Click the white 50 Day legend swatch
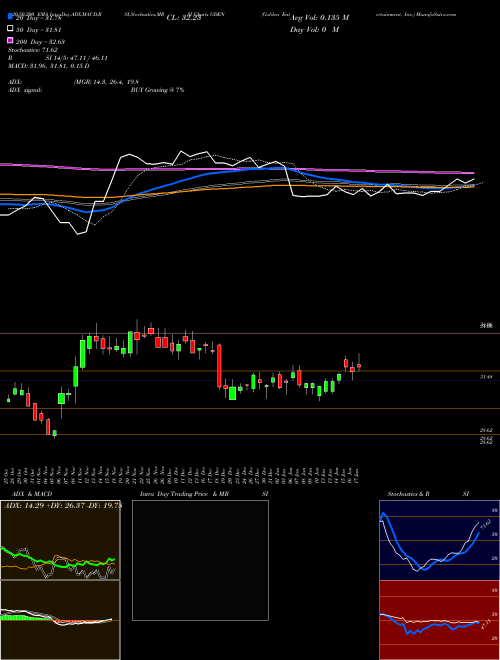 pyautogui.click(x=10, y=29)
